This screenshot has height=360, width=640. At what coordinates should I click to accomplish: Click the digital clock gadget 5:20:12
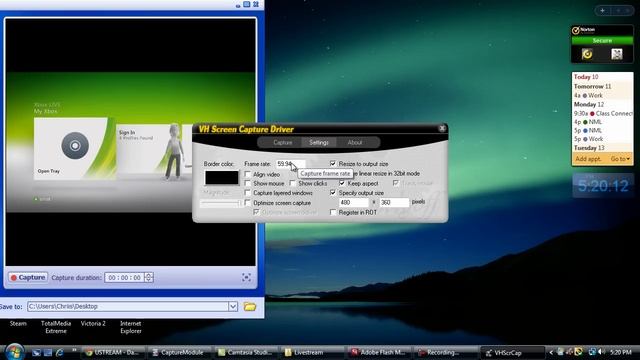click(x=603, y=186)
